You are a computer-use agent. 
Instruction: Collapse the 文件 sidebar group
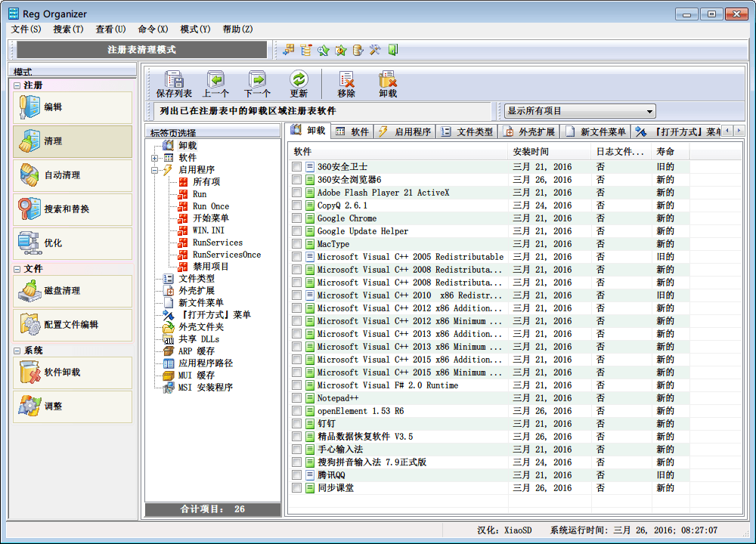pos(17,269)
